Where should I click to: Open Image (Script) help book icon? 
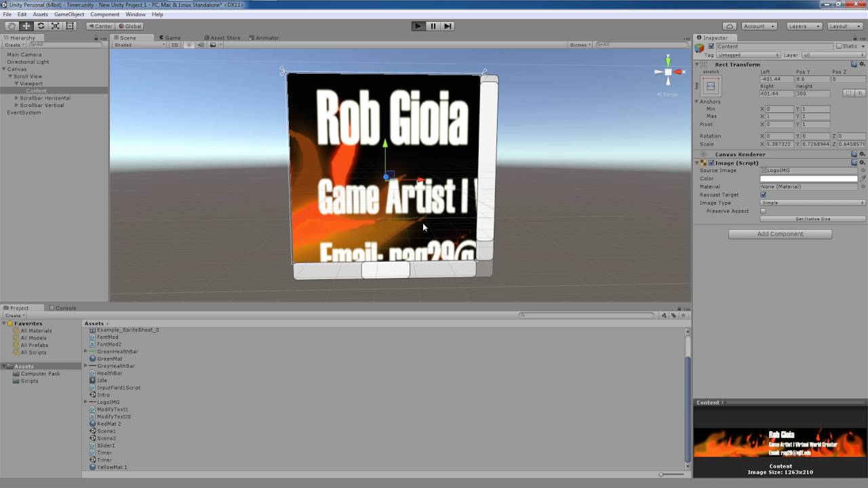coord(854,163)
